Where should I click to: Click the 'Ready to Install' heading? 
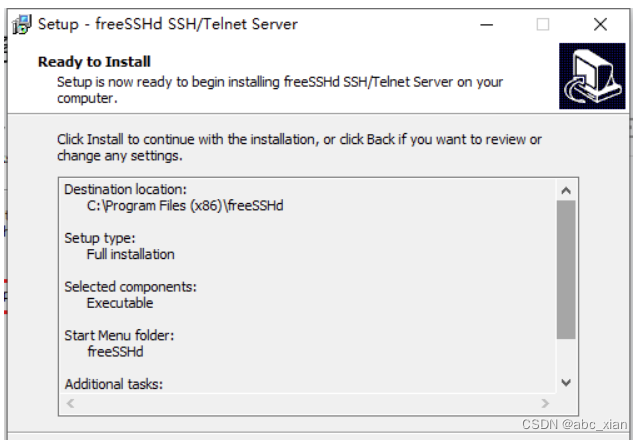point(94,62)
